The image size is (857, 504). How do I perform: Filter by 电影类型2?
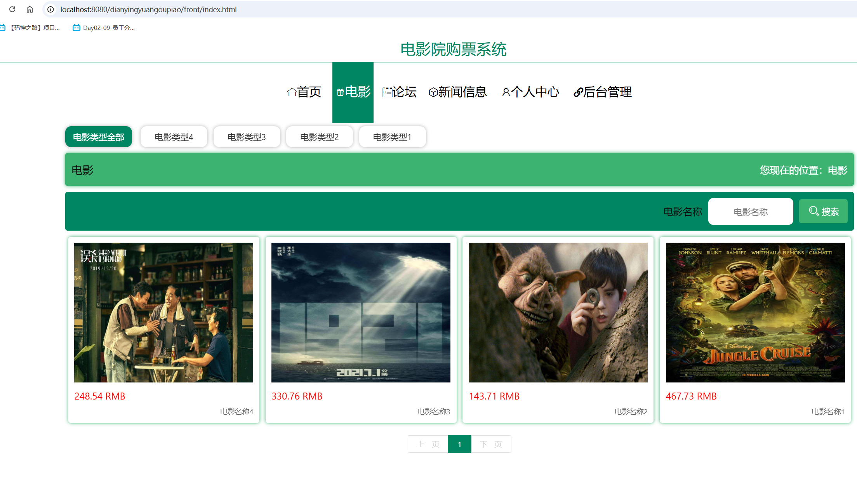(319, 137)
